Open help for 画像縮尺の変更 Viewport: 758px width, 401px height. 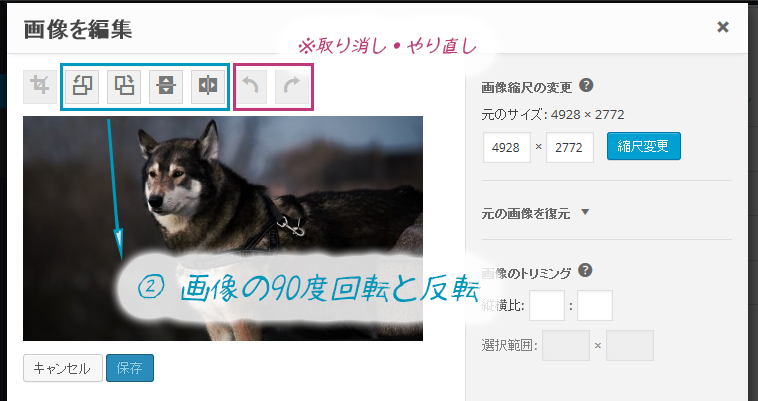click(x=586, y=86)
